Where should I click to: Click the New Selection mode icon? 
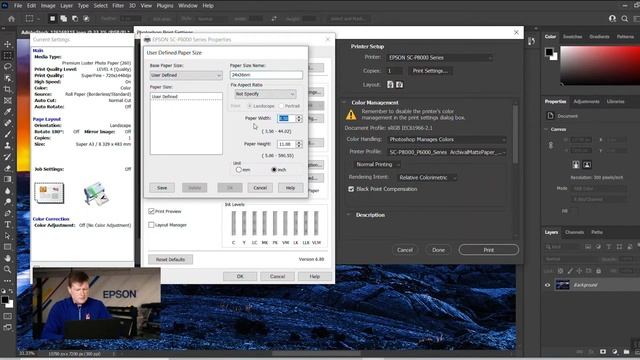tap(52, 19)
